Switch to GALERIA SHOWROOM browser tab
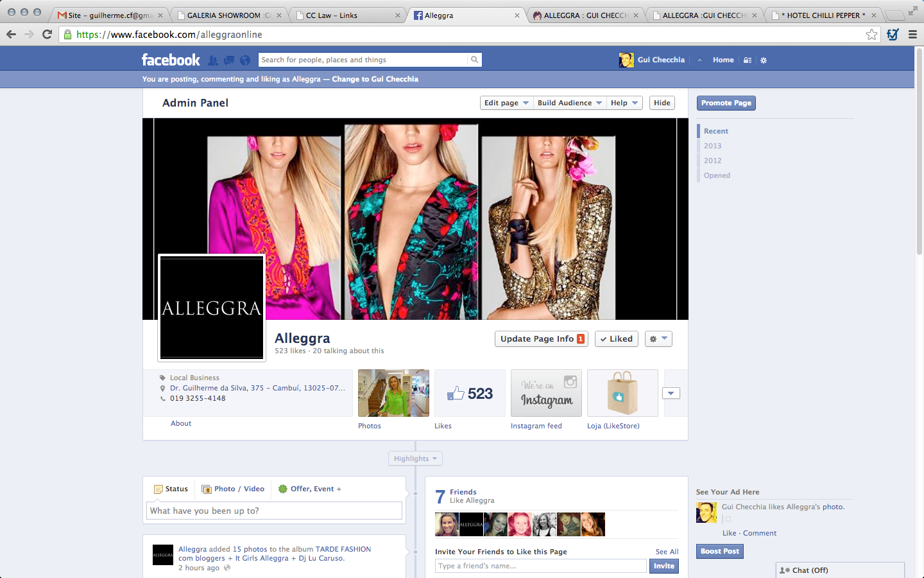Image resolution: width=924 pixels, height=578 pixels. point(228,15)
